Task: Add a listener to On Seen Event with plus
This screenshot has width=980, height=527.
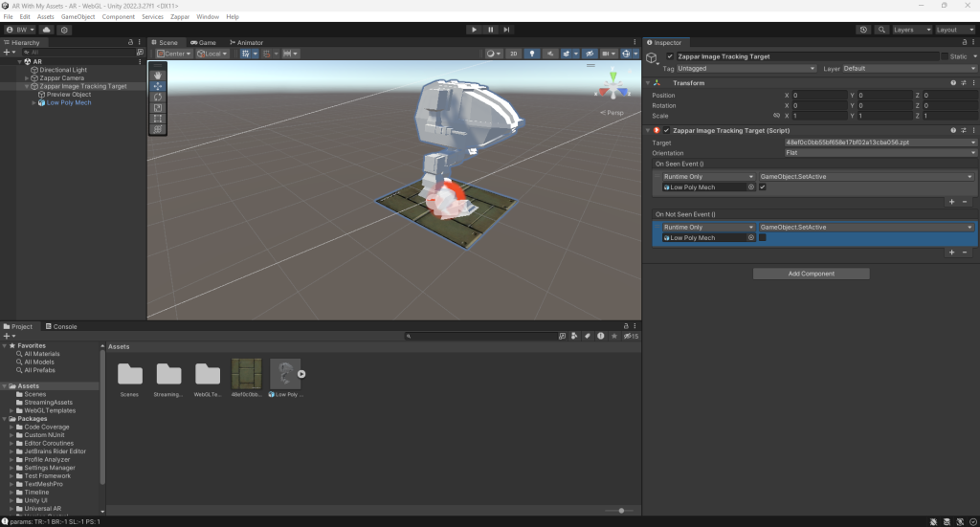Action: click(x=951, y=202)
